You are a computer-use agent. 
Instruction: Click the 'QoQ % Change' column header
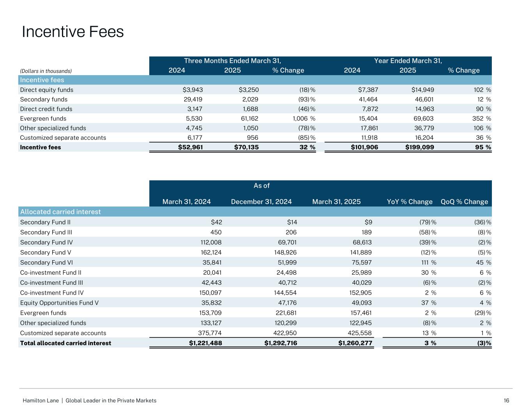point(464,202)
